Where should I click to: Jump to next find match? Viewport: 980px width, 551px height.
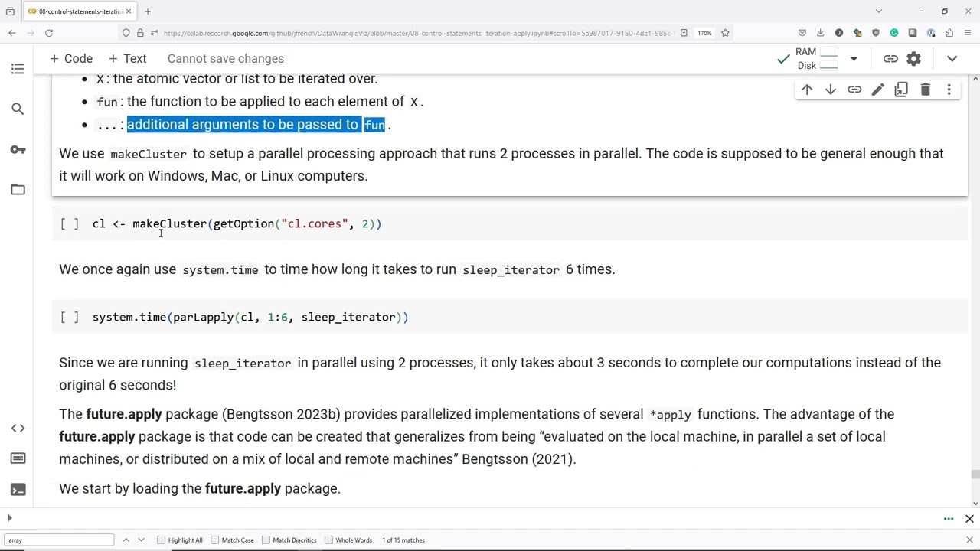142,540
